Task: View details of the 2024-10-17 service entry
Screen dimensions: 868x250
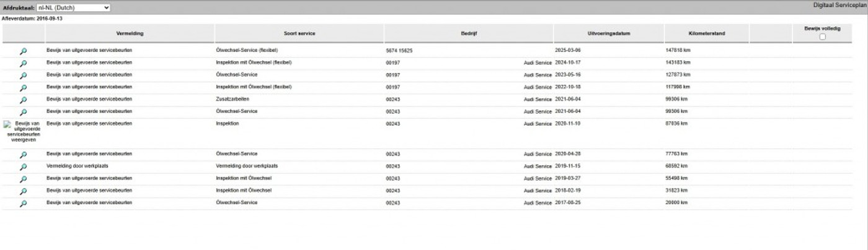Action: pyautogui.click(x=23, y=63)
